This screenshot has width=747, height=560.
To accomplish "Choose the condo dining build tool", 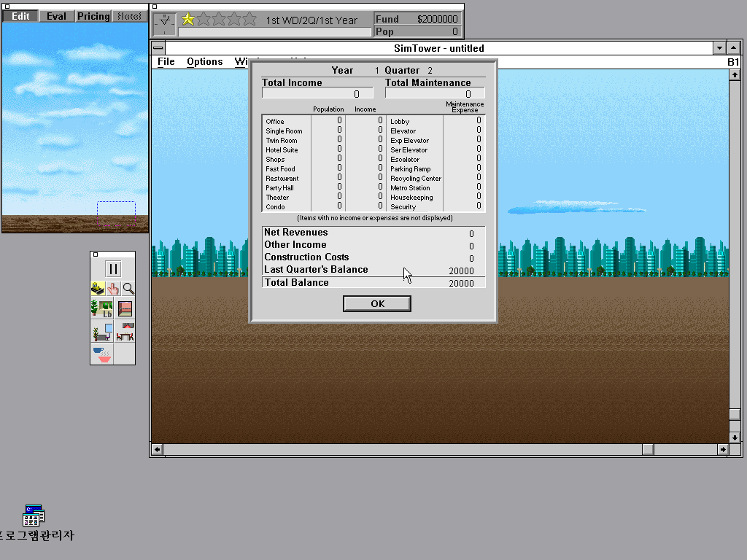I will tap(125, 331).
